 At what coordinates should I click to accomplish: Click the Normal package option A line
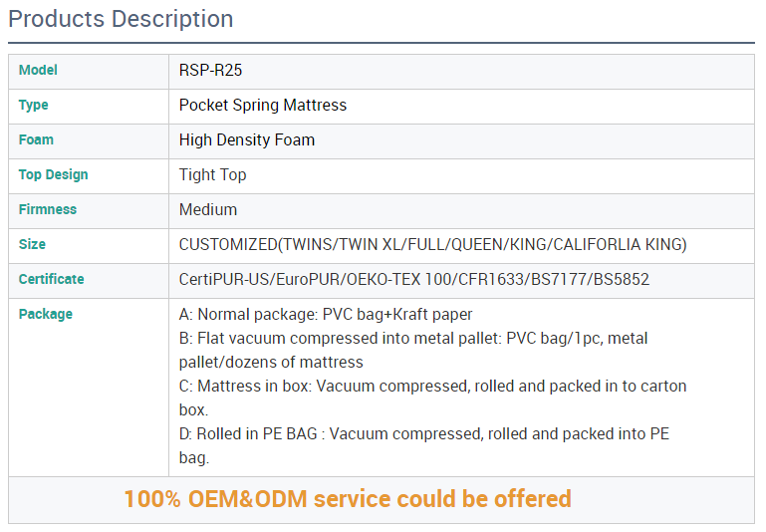[326, 315]
